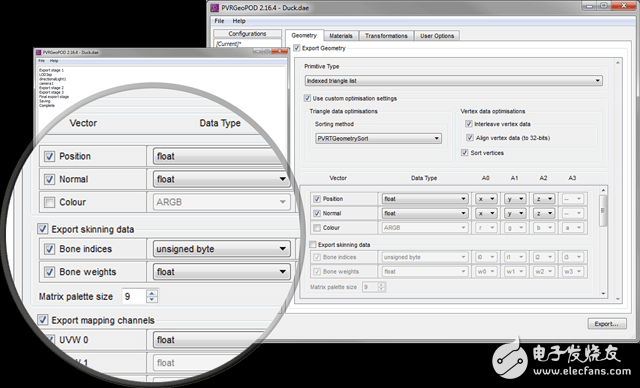Viewport: 640px width, 388px height.
Task: Open the PVRTGeometrySort sorting method dropdown
Action: [x=378, y=138]
